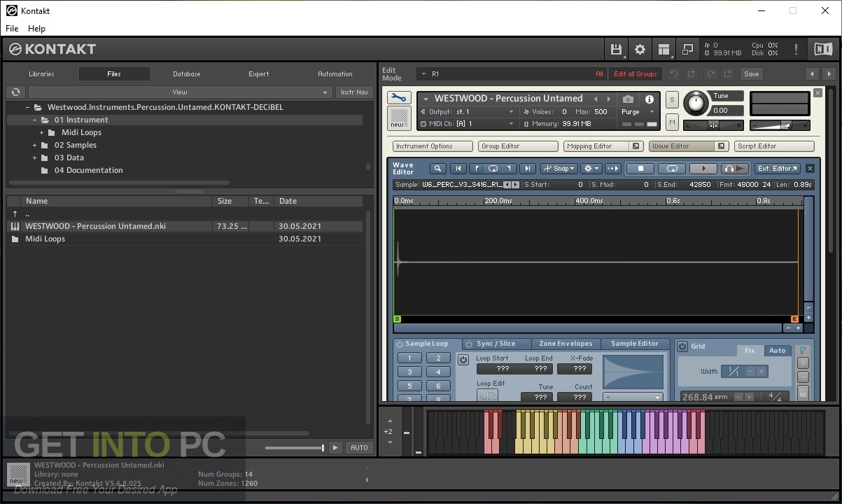Open the workspace layout panel icon
The width and height of the screenshot is (842, 504).
664,49
